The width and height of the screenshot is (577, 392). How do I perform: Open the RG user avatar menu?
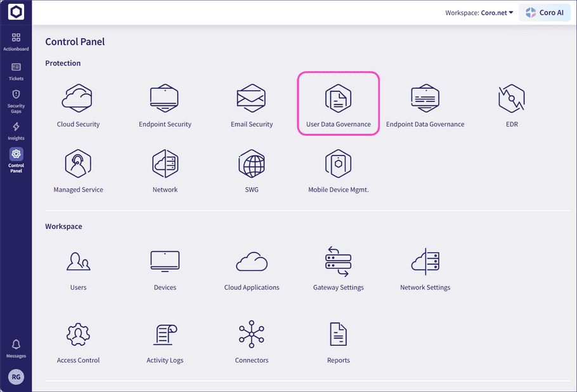(x=16, y=377)
